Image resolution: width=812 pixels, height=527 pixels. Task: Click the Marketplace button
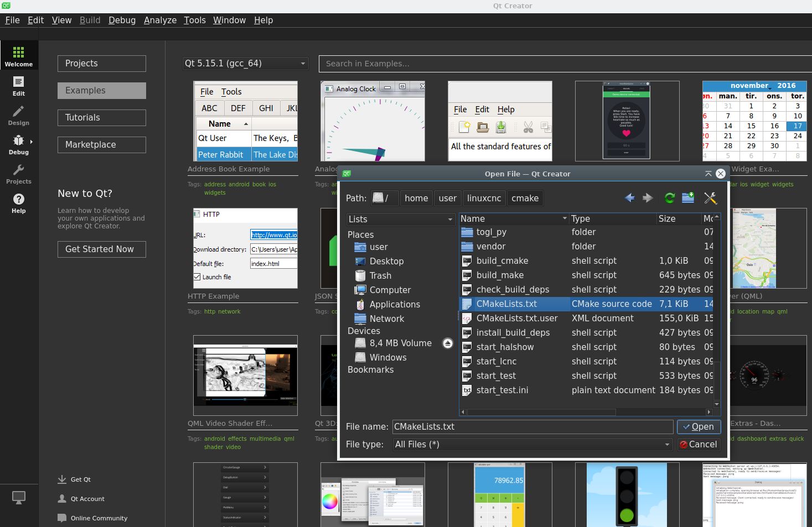102,145
